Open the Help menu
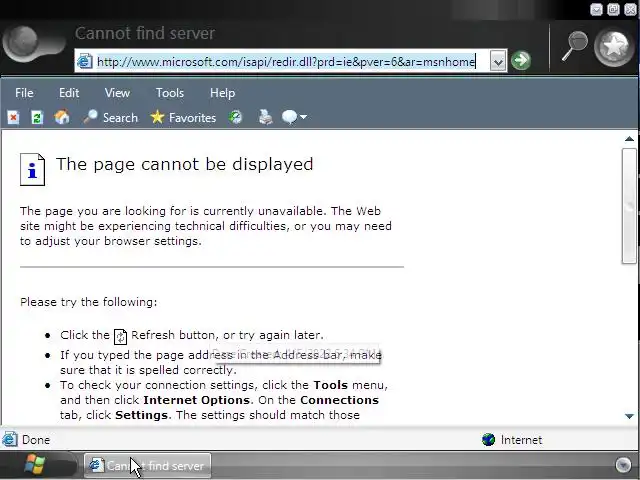 (222, 93)
